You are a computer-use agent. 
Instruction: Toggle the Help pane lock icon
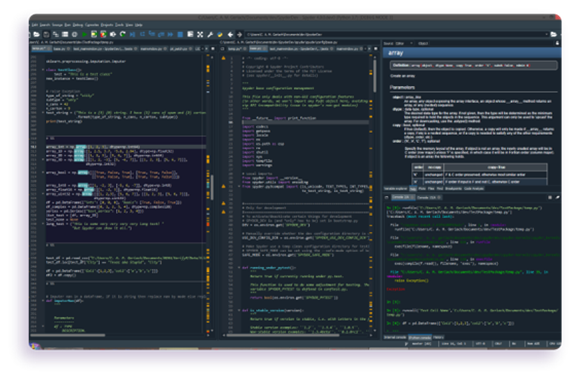click(557, 43)
